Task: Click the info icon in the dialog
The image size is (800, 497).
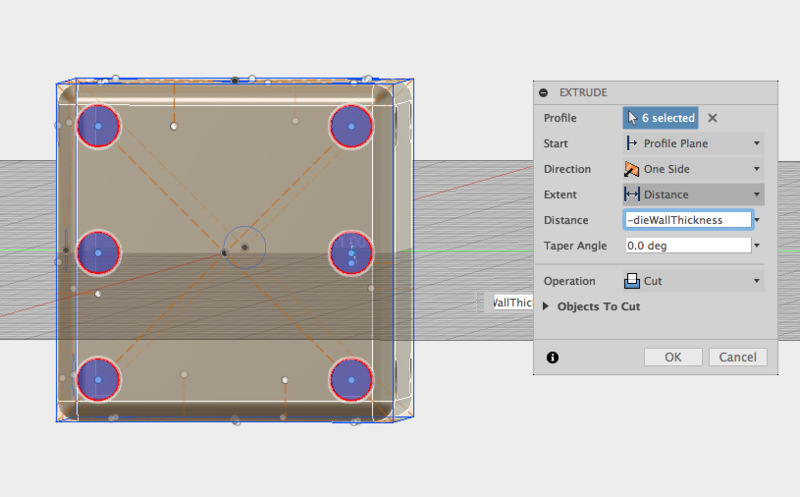Action: pyautogui.click(x=553, y=357)
